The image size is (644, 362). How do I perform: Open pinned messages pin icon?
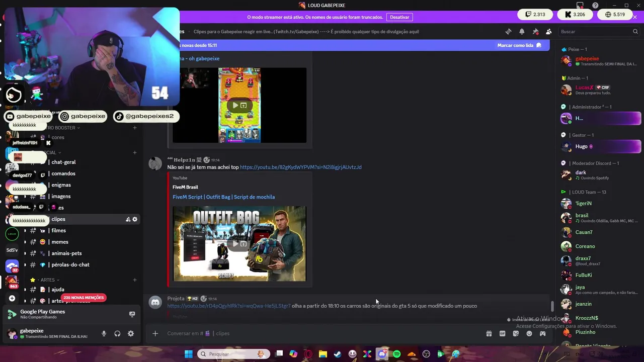pos(535,32)
